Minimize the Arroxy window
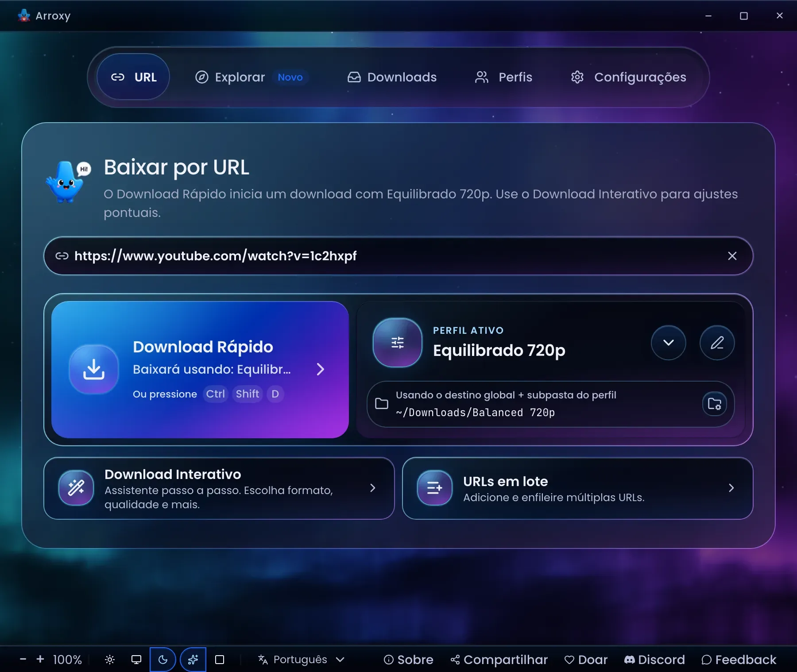This screenshot has height=672, width=797. (x=708, y=15)
